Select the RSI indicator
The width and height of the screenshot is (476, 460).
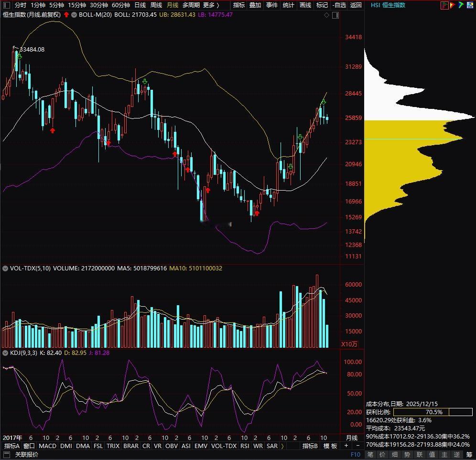[x=245, y=446]
